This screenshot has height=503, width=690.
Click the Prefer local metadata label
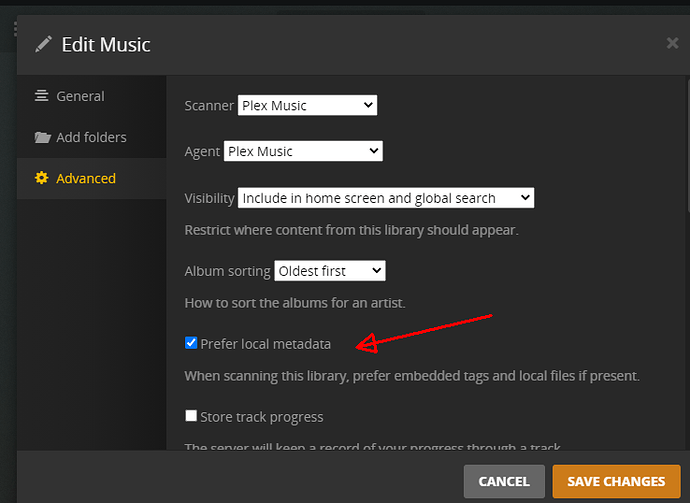pos(265,344)
